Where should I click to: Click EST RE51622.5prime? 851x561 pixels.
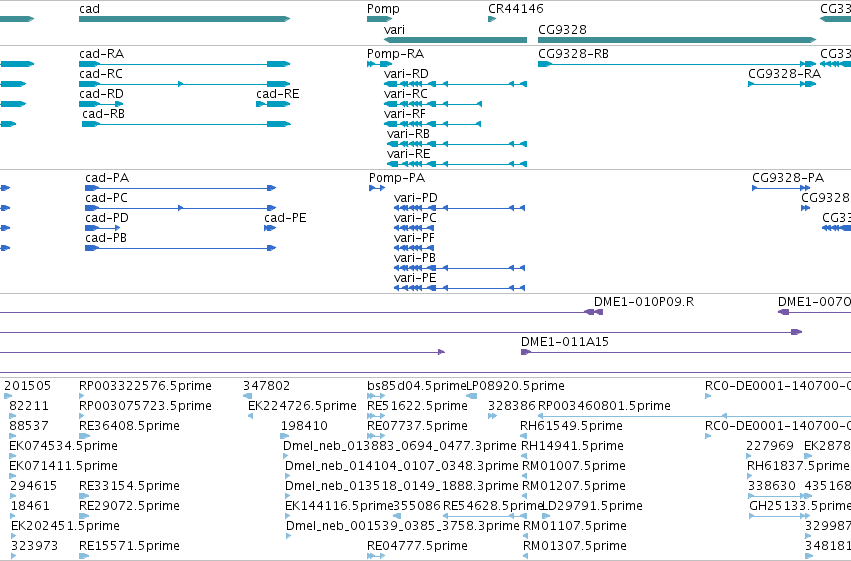pyautogui.click(x=376, y=416)
